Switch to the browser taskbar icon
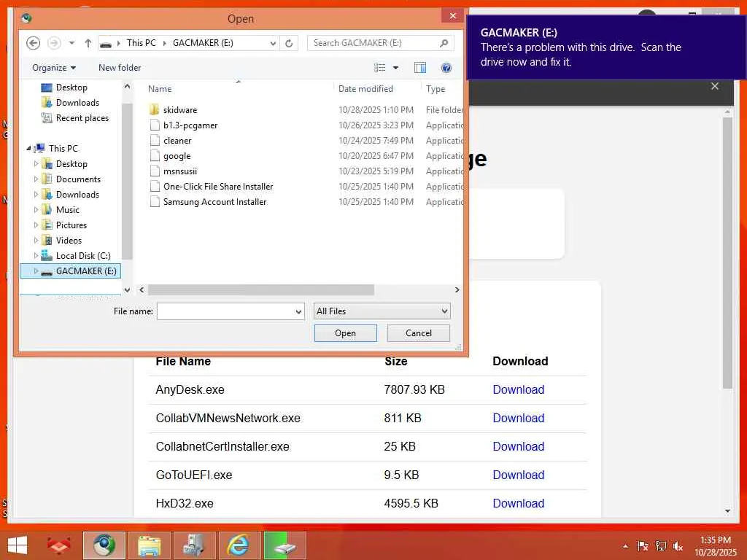Viewport: 747px width, 560px height. (104, 545)
